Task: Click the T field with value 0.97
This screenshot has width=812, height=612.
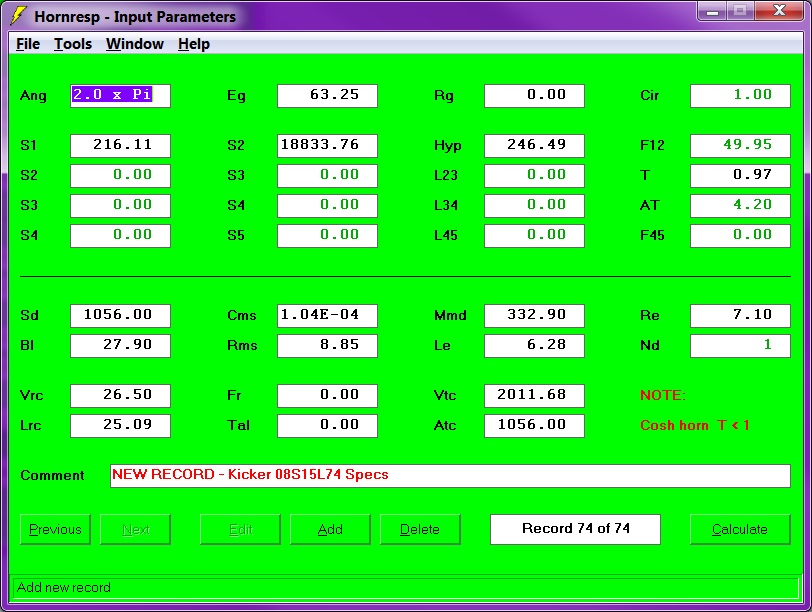Action: pos(741,176)
